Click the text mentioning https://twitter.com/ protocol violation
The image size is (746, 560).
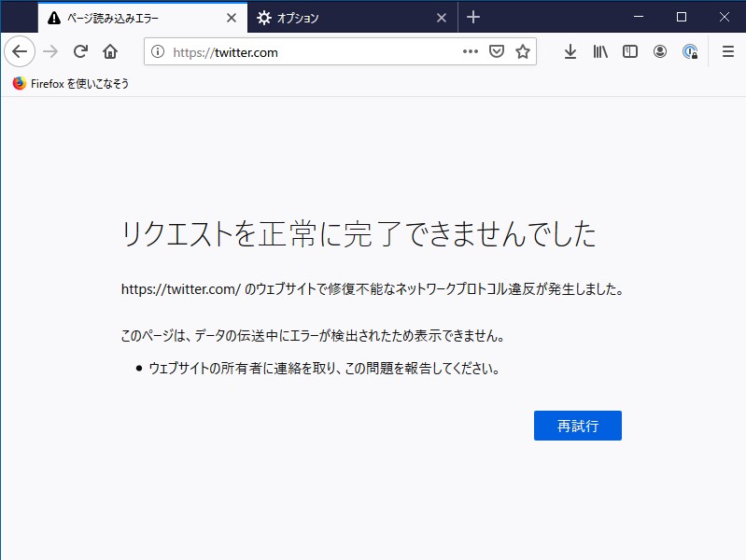pyautogui.click(x=372, y=289)
